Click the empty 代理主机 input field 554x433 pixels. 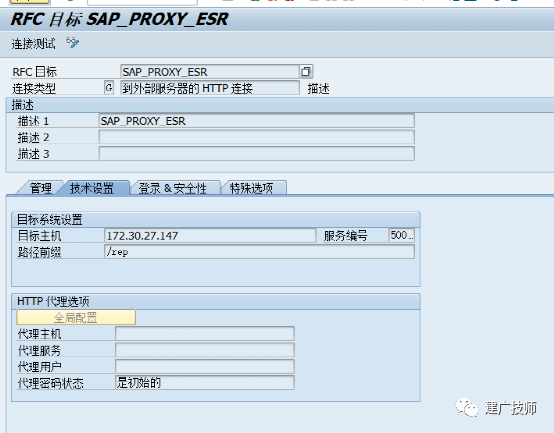(205, 333)
